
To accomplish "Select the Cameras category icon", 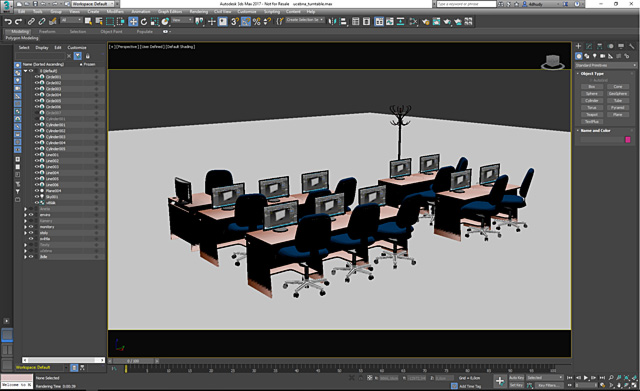I will pos(602,56).
